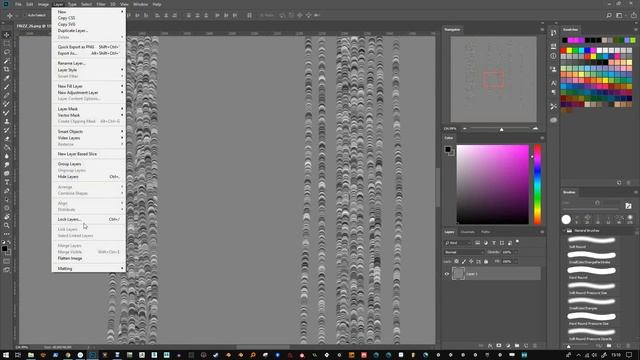This screenshot has height=360, width=640.
Task: Open the Opacity dropdown arrow
Action: pyautogui.click(x=516, y=252)
